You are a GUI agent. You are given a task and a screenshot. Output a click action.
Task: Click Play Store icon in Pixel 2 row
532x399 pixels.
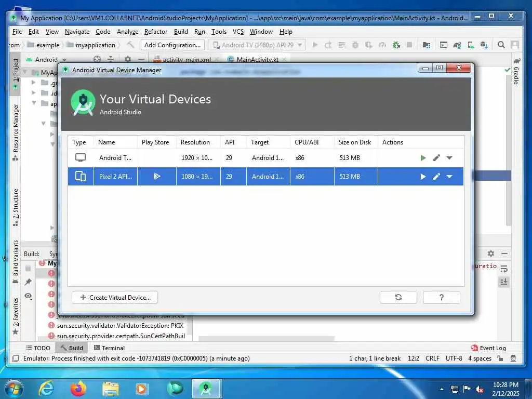pyautogui.click(x=156, y=176)
